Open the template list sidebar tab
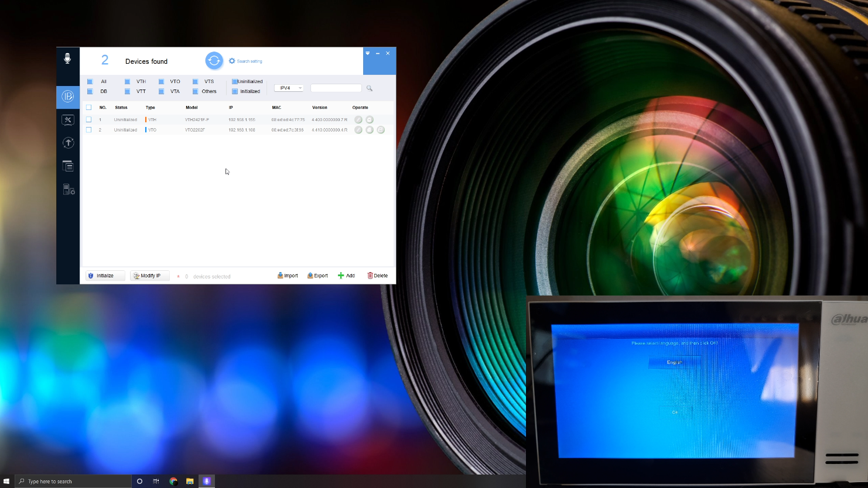This screenshot has width=868, height=488. (x=68, y=166)
